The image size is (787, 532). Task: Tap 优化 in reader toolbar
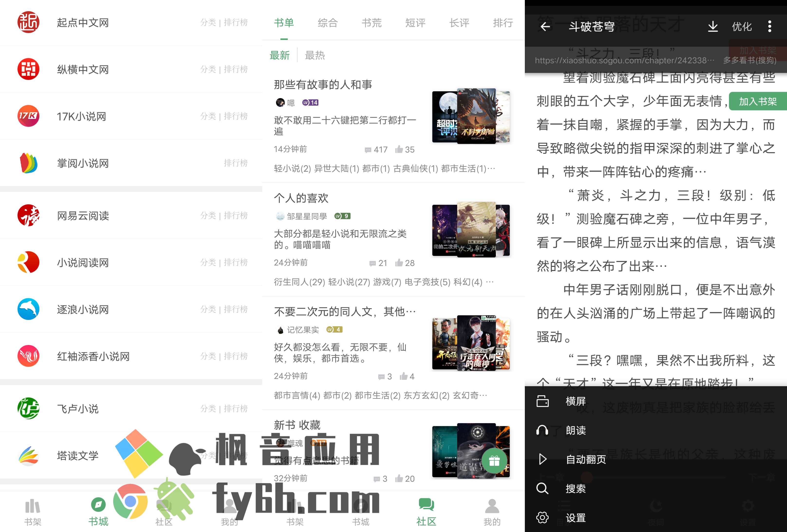(x=742, y=26)
